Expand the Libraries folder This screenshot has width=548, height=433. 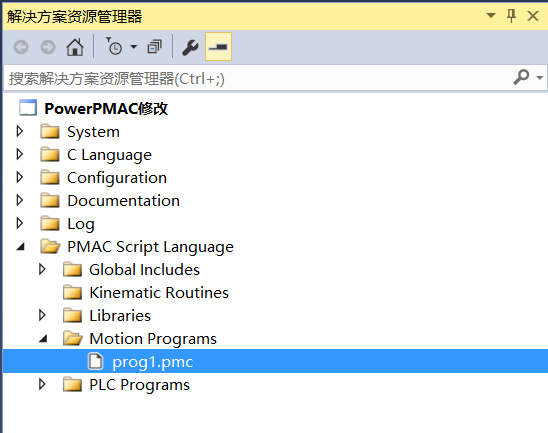42,316
